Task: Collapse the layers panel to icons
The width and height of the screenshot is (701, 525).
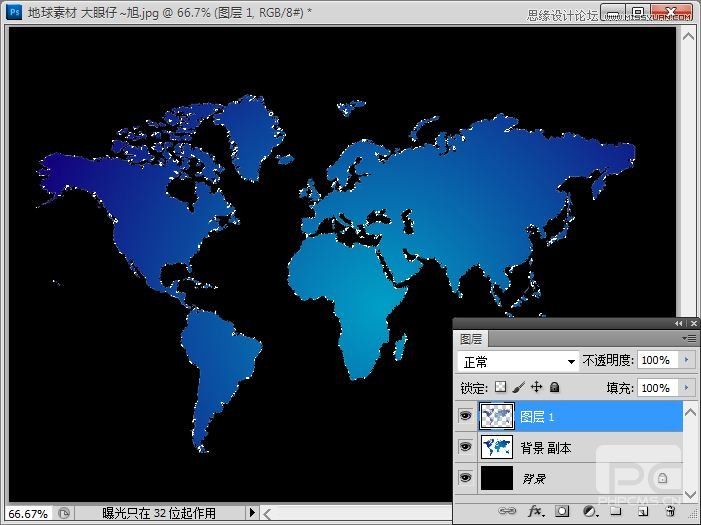Action: click(679, 323)
